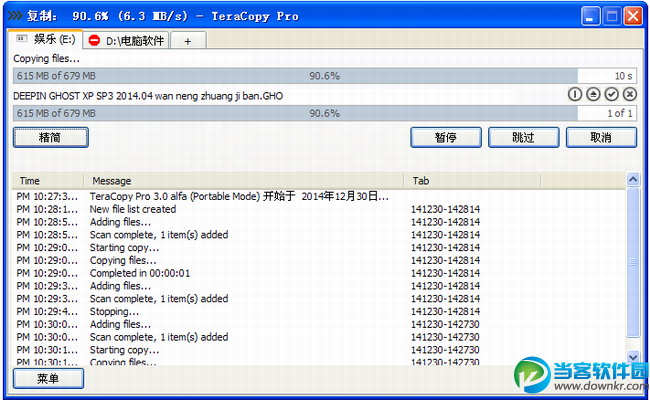This screenshot has height=400, width=650.
Task: Click the DEEPIN GHOST XP SP3 file name
Action: click(148, 96)
